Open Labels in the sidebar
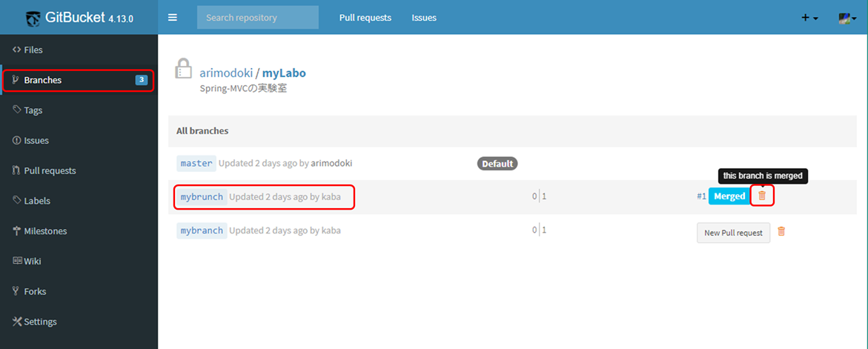This screenshot has height=349, width=868. (79, 201)
